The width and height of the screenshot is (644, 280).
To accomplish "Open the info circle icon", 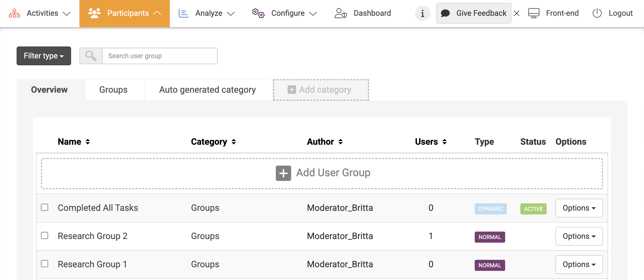I will 422,13.
